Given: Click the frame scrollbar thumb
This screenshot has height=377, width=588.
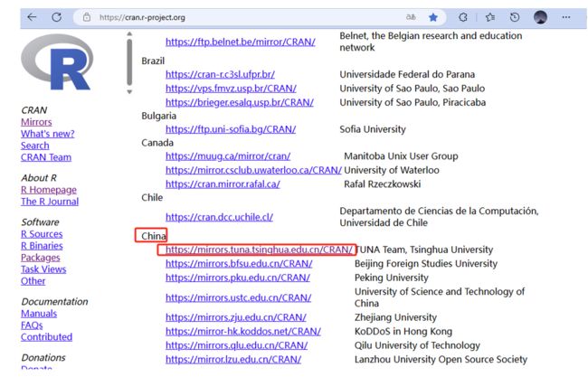Looking at the screenshot, I should [x=129, y=62].
